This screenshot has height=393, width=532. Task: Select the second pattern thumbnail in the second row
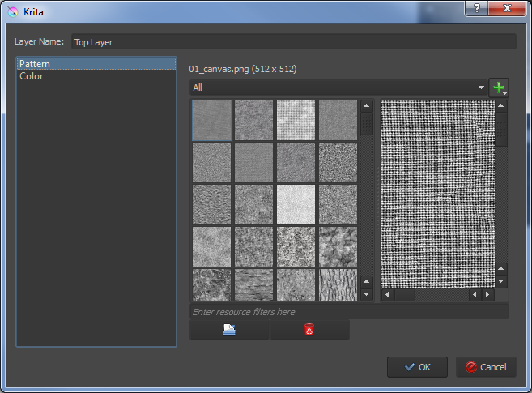coord(253,163)
